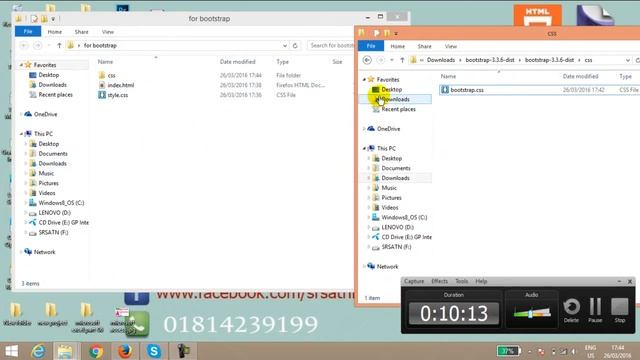Select Desktop under Favorites in for bootstrap window
The width and height of the screenshot is (640, 360).
[x=49, y=75]
